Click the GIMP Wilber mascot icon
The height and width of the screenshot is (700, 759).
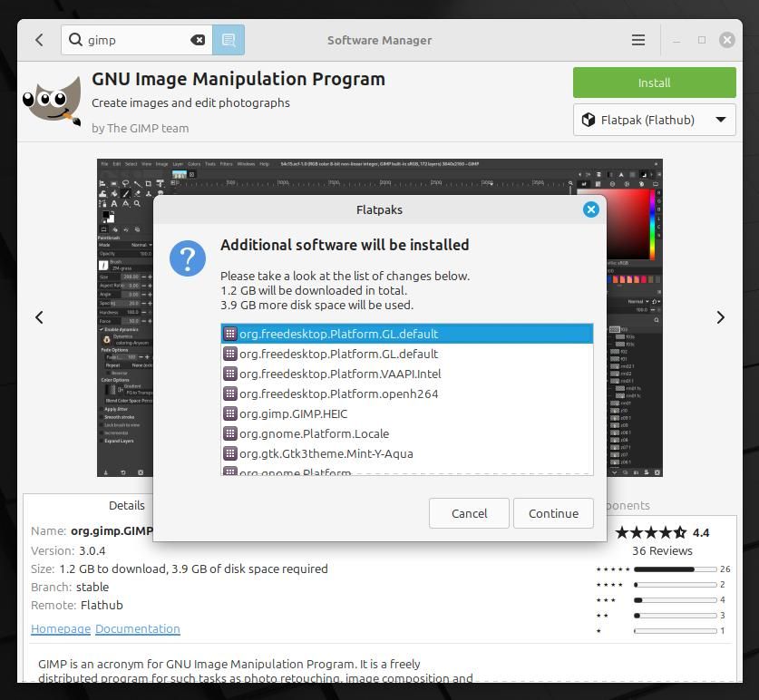[x=53, y=101]
